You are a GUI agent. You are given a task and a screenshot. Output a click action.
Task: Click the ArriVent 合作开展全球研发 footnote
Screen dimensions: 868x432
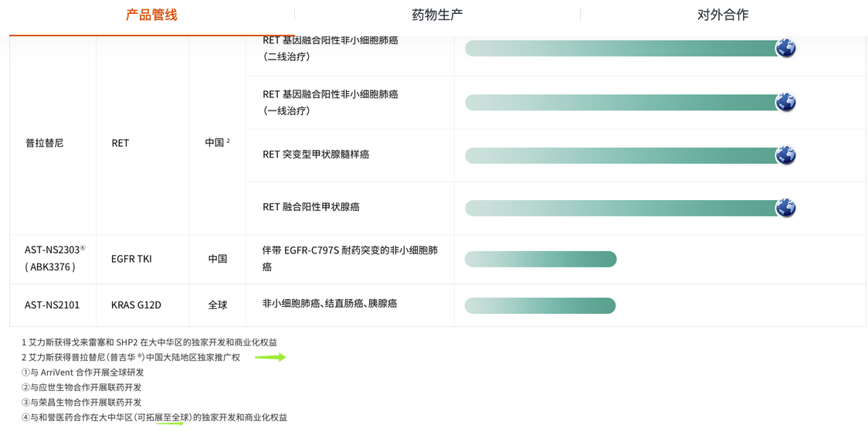83,372
